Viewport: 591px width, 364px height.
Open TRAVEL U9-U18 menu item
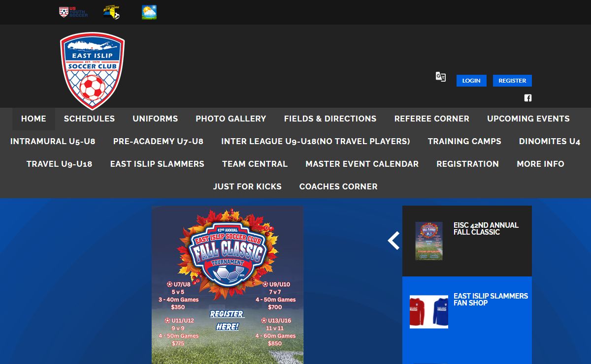point(59,164)
